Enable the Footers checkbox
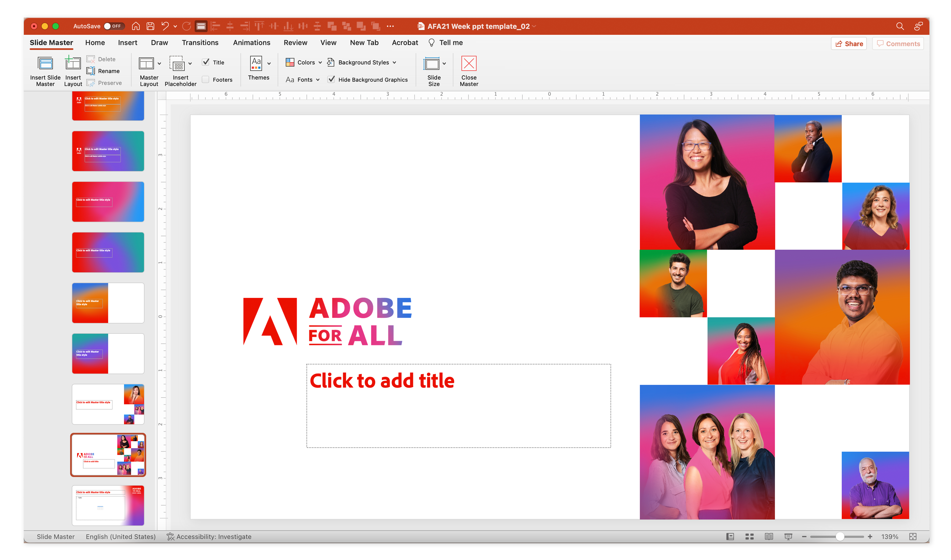Viewport: 951px width, 560px height. coord(206,80)
